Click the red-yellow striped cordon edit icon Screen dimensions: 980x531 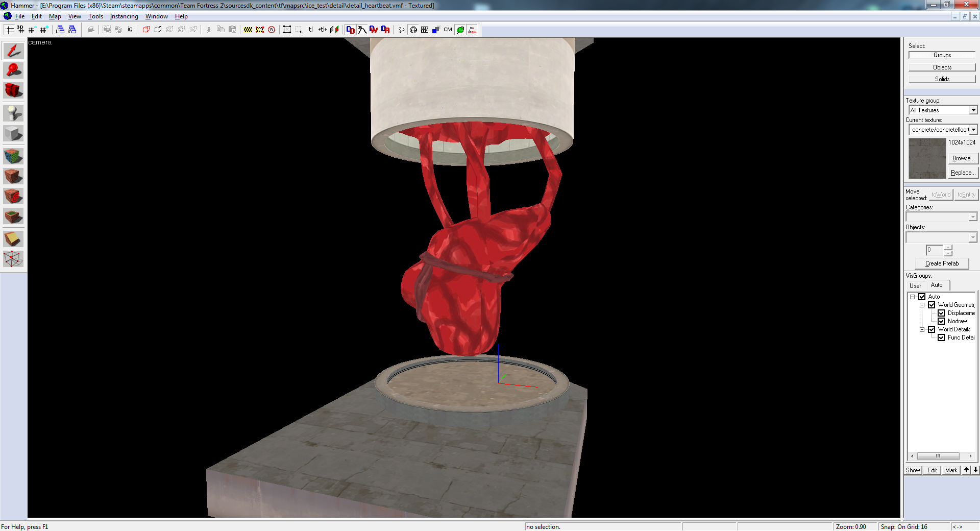coord(260,30)
